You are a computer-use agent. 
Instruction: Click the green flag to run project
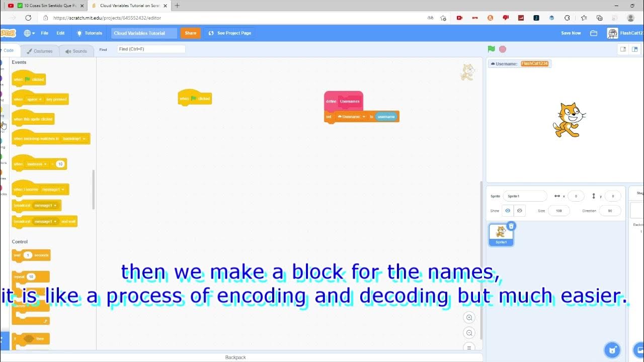(x=492, y=49)
